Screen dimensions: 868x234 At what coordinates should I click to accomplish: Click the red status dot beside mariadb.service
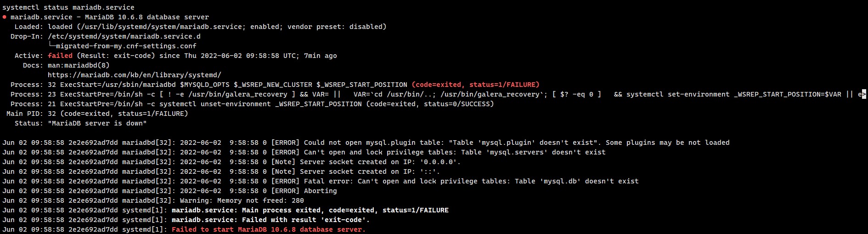point(5,17)
